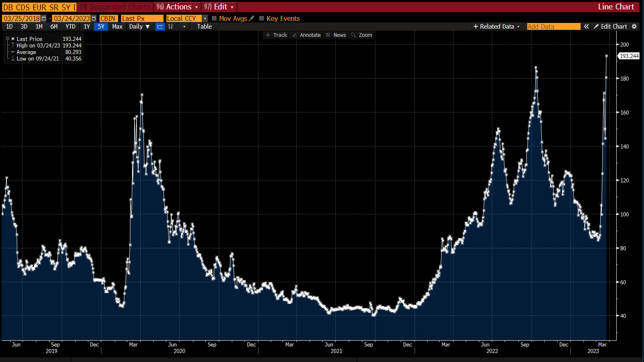Expand the Daily periodicity dropdown

pos(139,27)
